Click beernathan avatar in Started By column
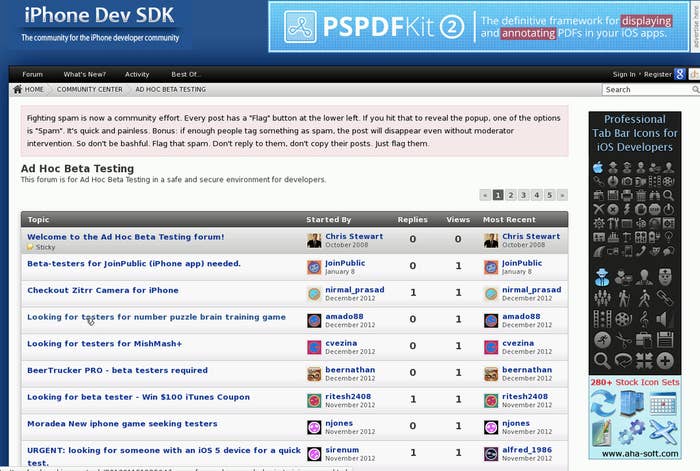This screenshot has height=471, width=700. click(314, 374)
